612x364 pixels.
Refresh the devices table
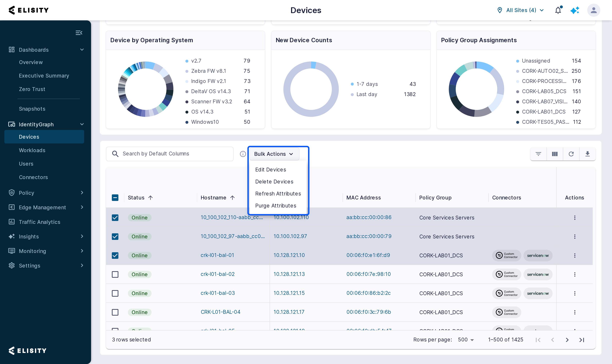tap(571, 154)
